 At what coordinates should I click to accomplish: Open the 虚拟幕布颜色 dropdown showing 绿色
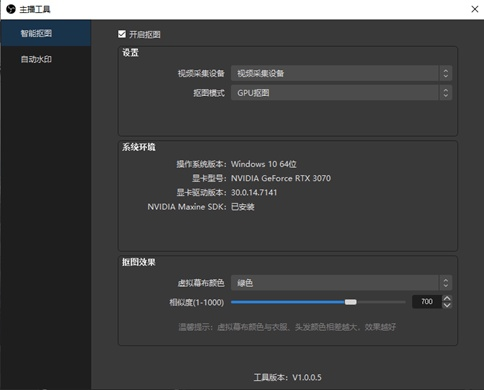click(x=341, y=283)
